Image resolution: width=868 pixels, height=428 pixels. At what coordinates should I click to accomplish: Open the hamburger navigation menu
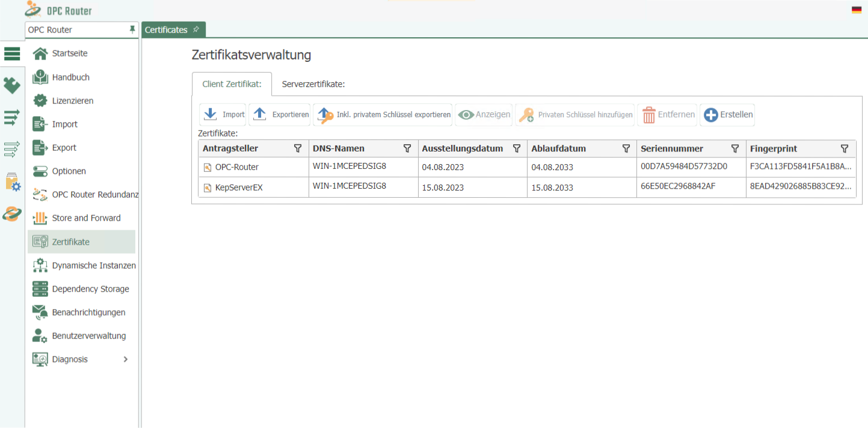[12, 53]
